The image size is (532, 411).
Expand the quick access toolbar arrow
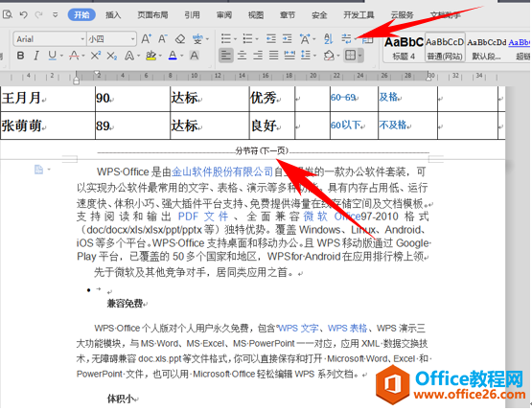[x=55, y=15]
